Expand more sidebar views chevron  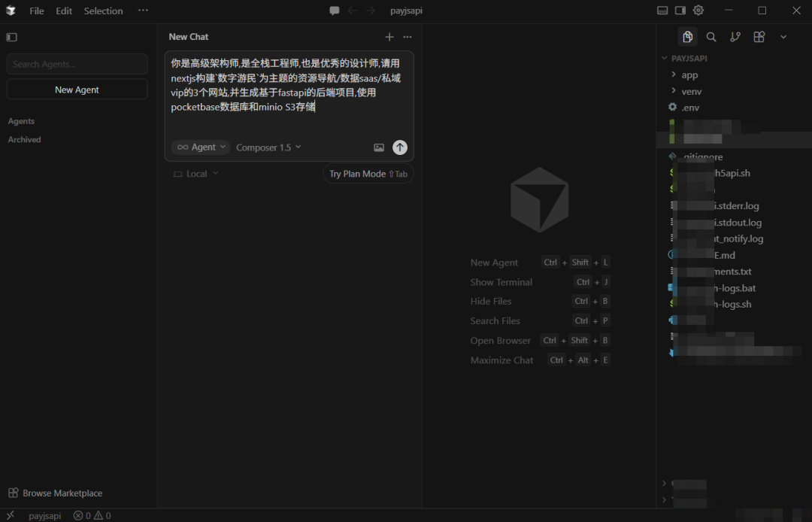click(783, 37)
